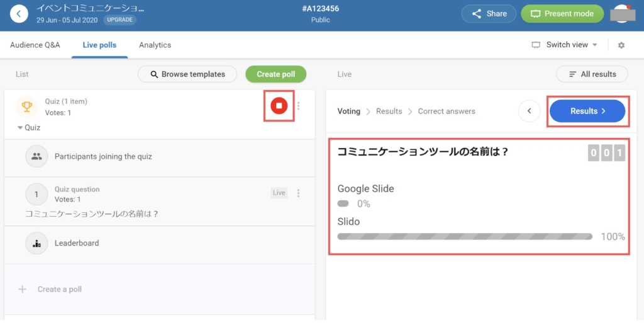Click the Create a poll row

(x=160, y=289)
